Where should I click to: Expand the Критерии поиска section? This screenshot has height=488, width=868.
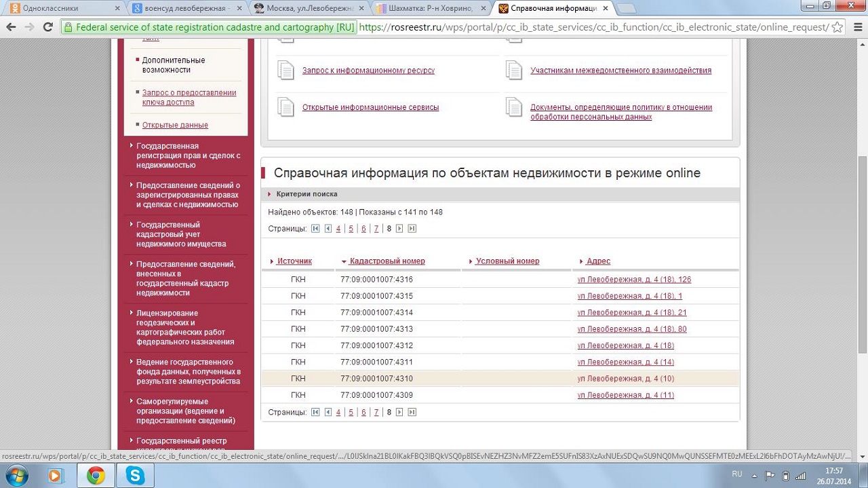[x=307, y=194]
